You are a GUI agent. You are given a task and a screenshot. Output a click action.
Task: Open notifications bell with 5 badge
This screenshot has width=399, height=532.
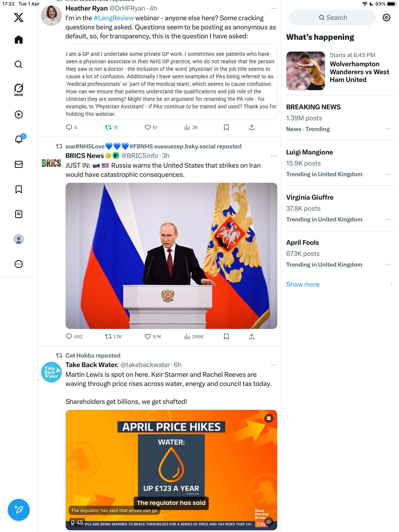19,139
